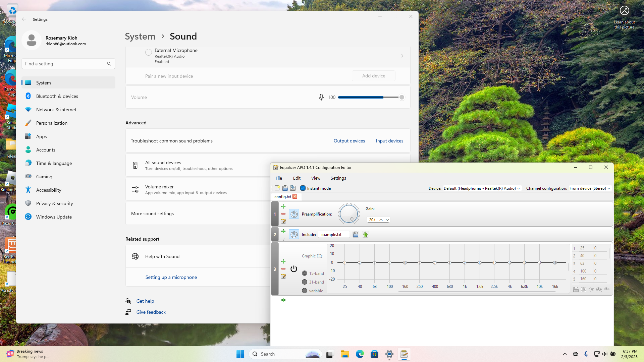Image resolution: width=644 pixels, height=362 pixels.
Task: Click the Find a setting search box
Action: pos(68,64)
